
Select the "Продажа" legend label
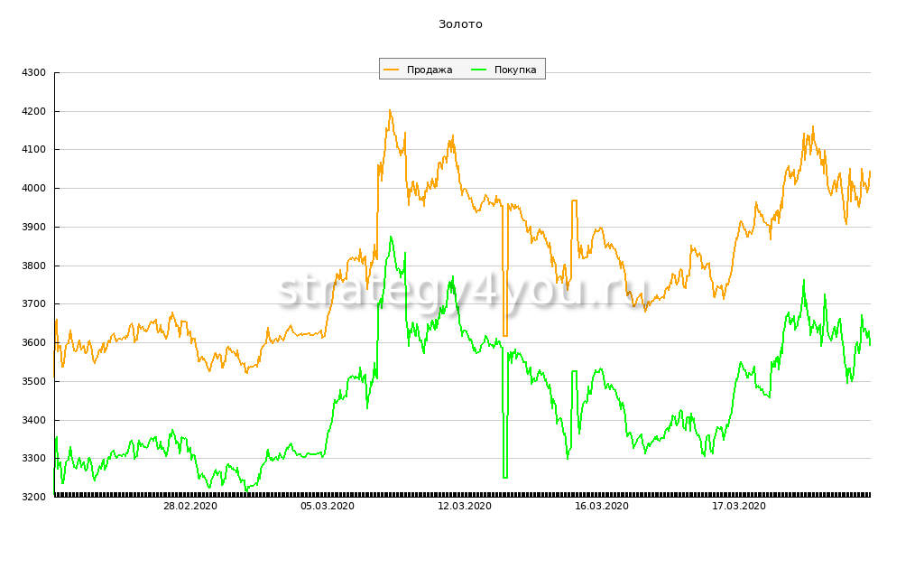(x=430, y=70)
